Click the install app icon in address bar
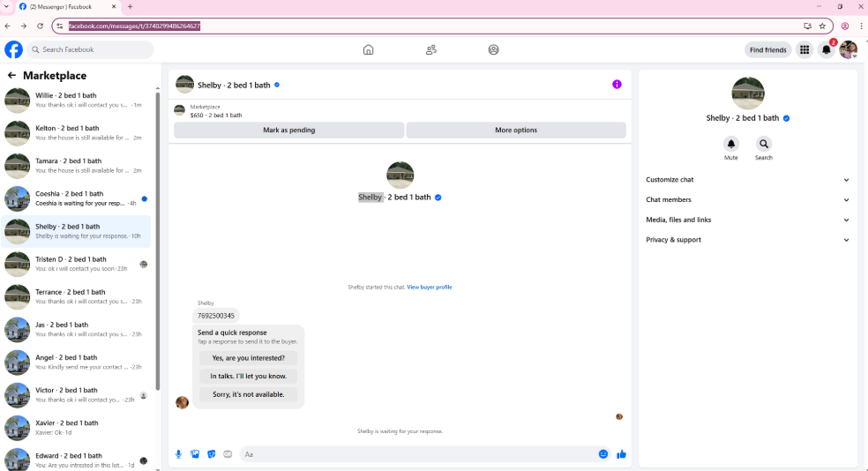This screenshot has height=471, width=868. coord(808,26)
